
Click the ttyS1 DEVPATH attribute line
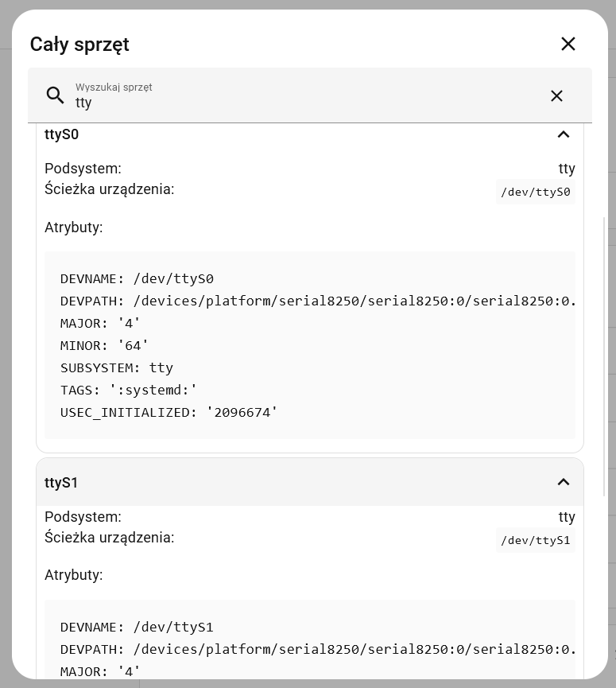[x=318, y=650]
